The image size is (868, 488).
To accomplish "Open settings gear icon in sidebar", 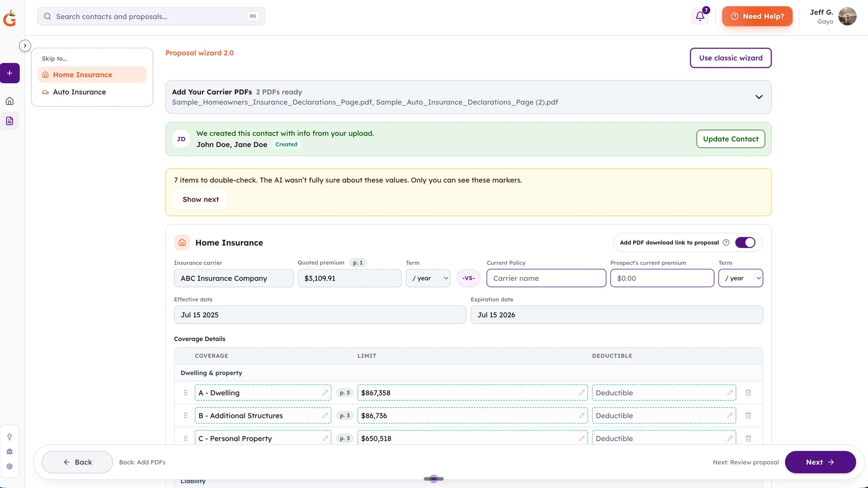I will pyautogui.click(x=10, y=466).
